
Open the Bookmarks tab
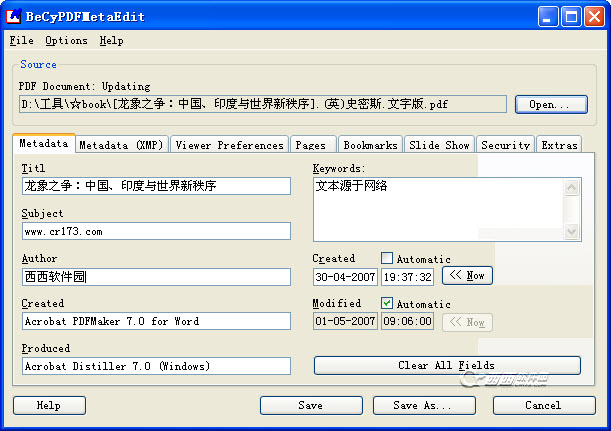[x=370, y=145]
